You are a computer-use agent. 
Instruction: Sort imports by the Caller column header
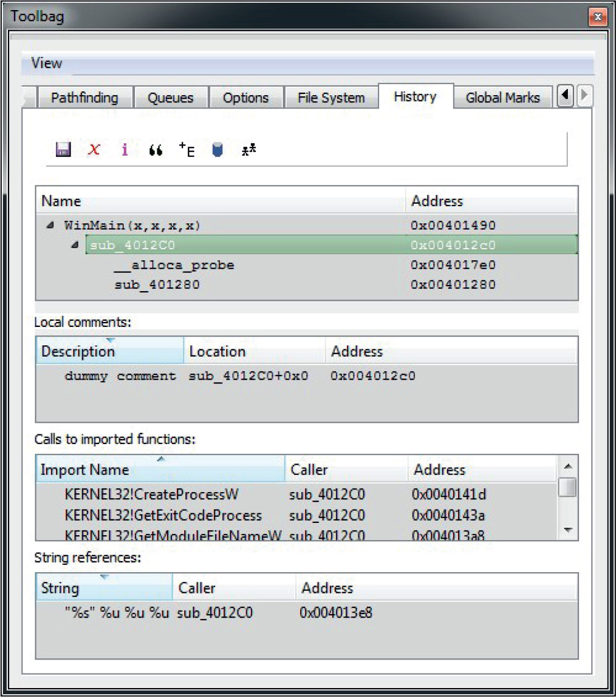tap(346, 469)
